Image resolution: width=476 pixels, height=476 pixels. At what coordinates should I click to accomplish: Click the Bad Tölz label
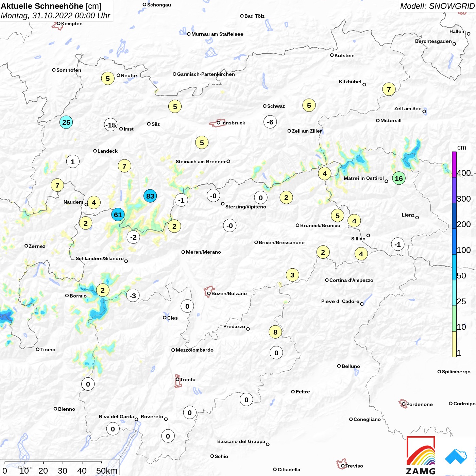254,16
